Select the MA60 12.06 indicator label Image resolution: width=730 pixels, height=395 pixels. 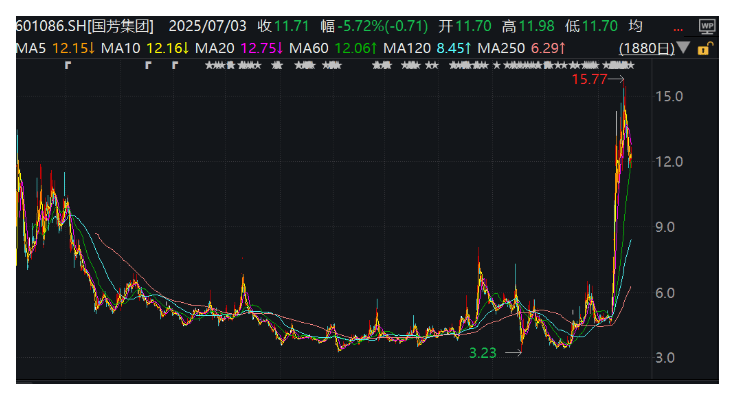(x=333, y=48)
